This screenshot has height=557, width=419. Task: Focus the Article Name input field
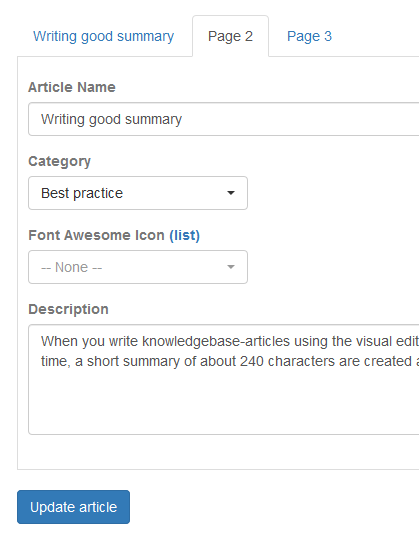(x=224, y=119)
